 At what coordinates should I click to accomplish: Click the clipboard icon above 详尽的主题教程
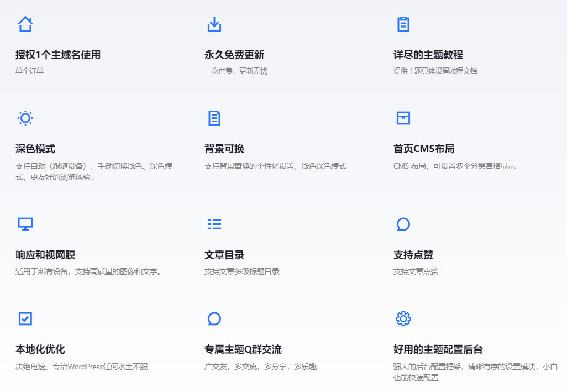click(403, 24)
